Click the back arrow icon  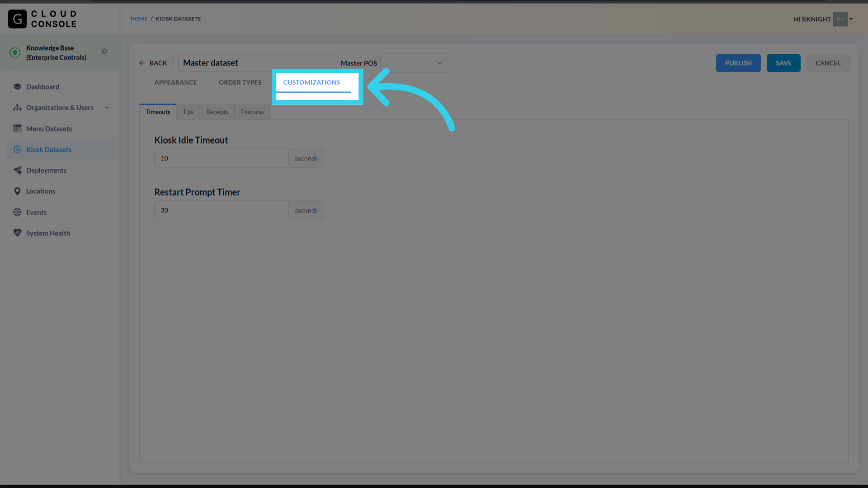pyautogui.click(x=142, y=63)
